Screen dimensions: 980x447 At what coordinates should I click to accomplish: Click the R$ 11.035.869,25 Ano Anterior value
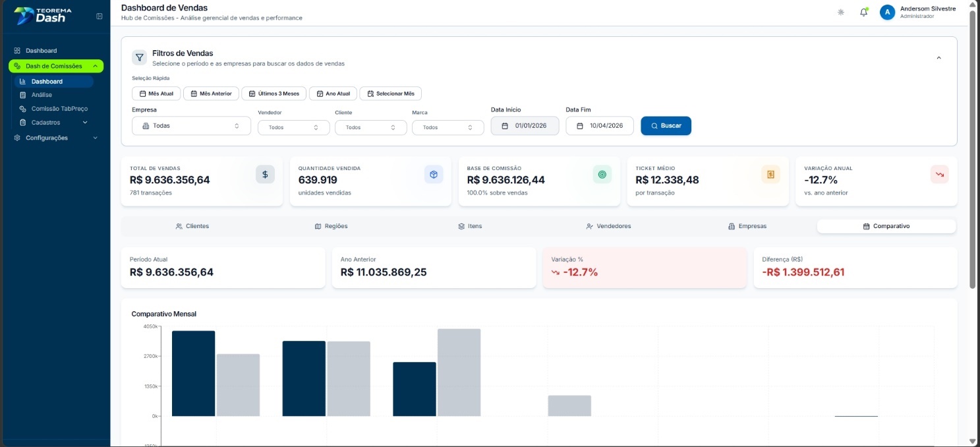pyautogui.click(x=384, y=272)
